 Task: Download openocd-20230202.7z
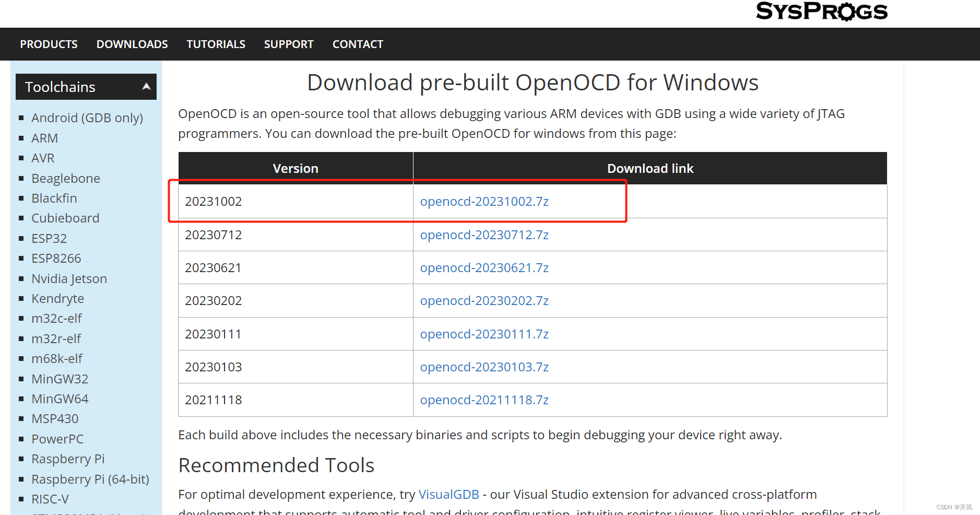click(485, 301)
